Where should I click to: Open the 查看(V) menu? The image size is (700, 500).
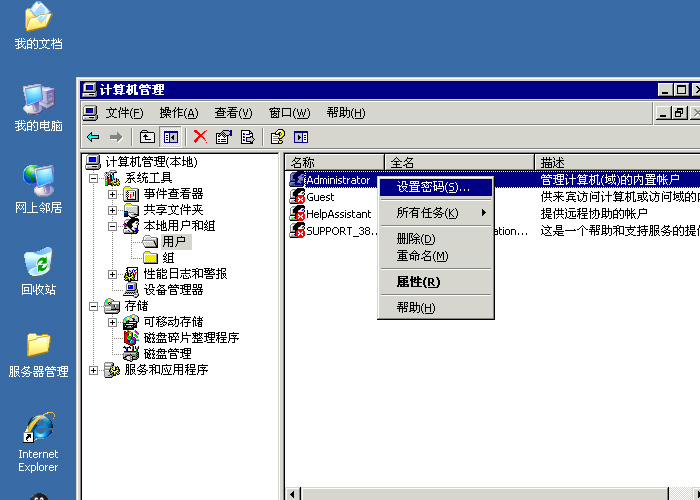click(233, 113)
